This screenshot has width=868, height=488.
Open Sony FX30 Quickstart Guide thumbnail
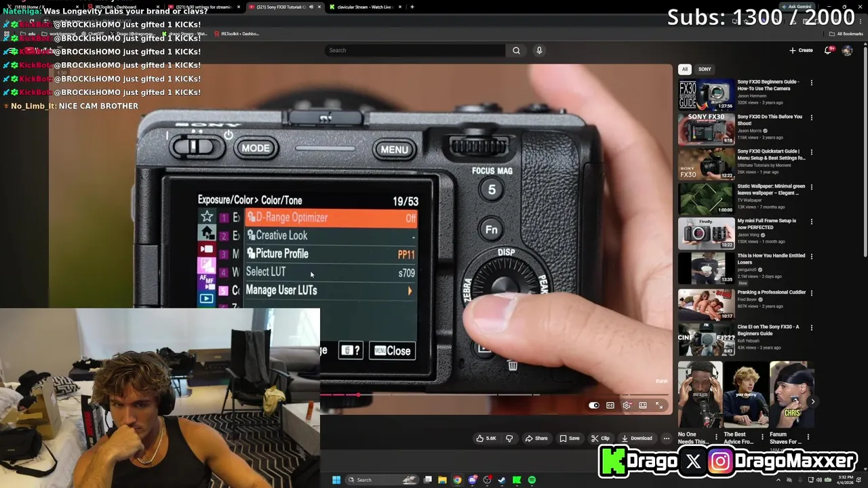(706, 163)
